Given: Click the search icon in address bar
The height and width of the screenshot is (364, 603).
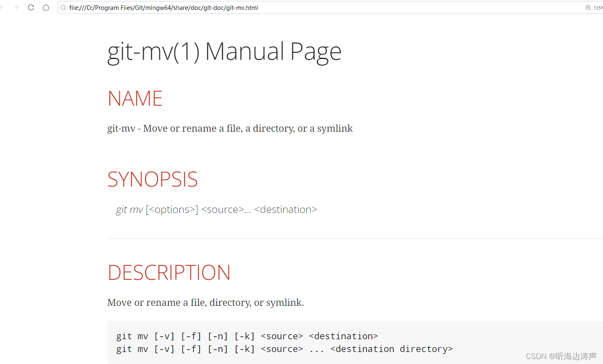Looking at the screenshot, I should [x=63, y=7].
